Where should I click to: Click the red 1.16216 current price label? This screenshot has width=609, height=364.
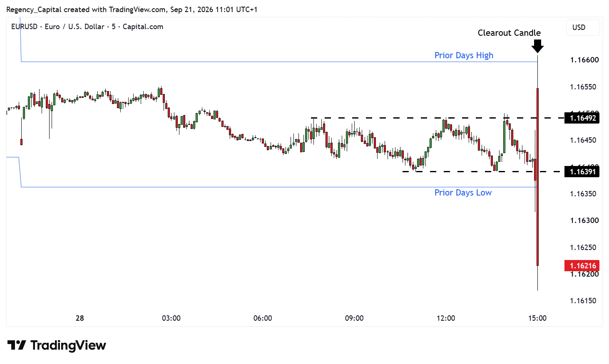tap(582, 265)
